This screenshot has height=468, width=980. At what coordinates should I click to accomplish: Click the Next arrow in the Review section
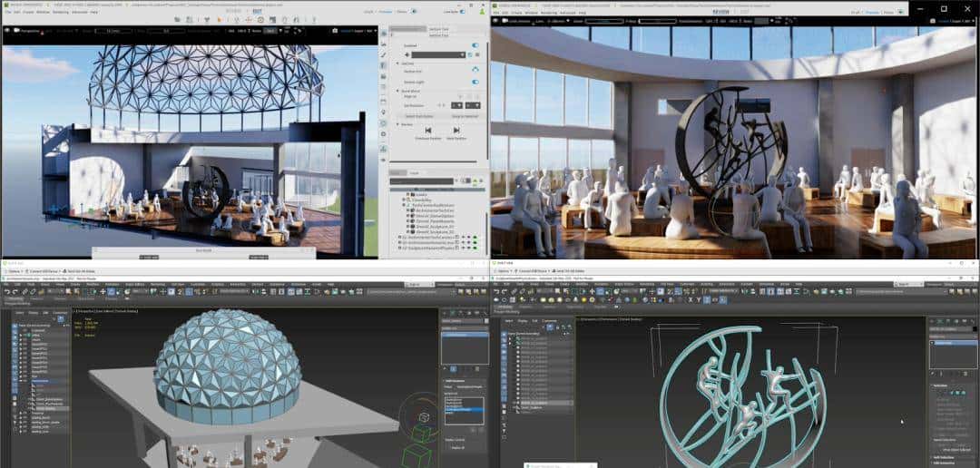pyautogui.click(x=456, y=131)
